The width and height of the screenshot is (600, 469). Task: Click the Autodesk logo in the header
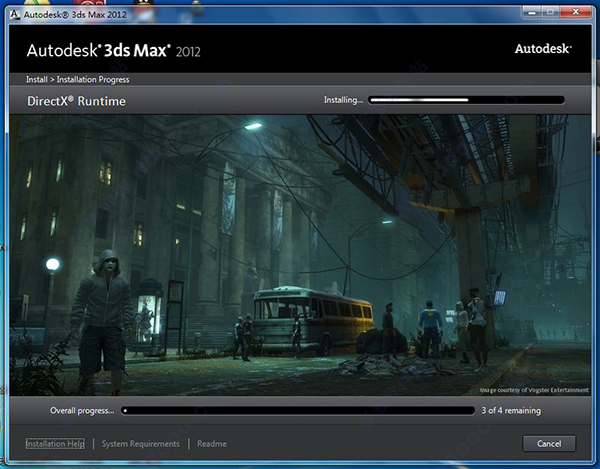[543, 49]
